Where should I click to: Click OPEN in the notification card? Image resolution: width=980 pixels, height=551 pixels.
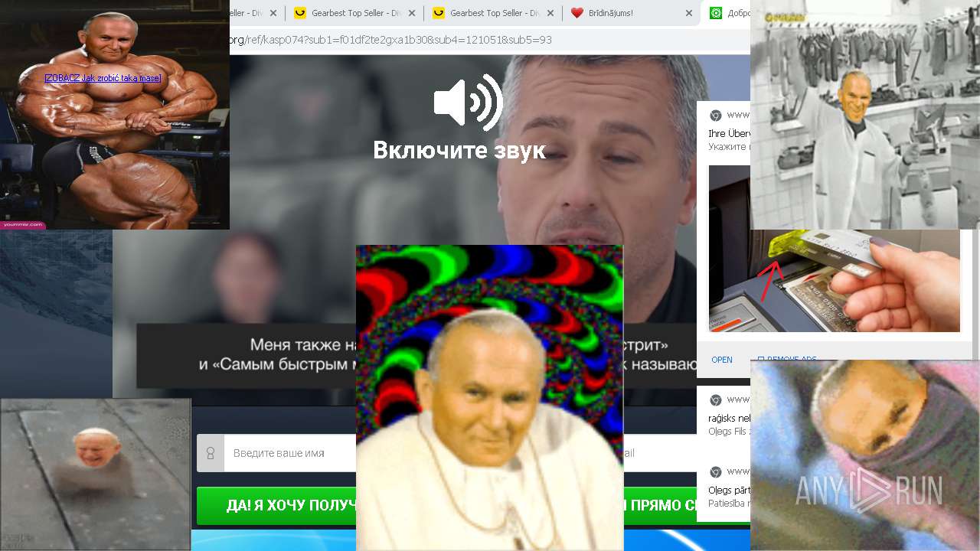tap(722, 360)
